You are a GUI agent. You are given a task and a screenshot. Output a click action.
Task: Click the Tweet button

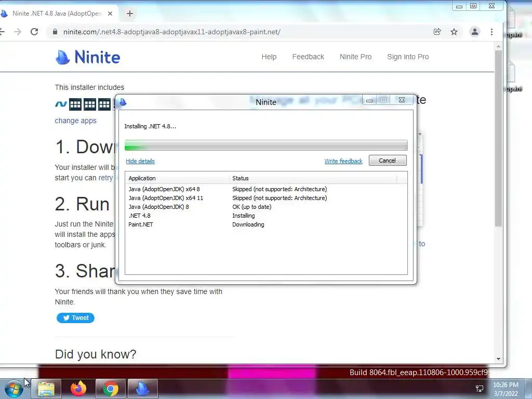point(75,318)
